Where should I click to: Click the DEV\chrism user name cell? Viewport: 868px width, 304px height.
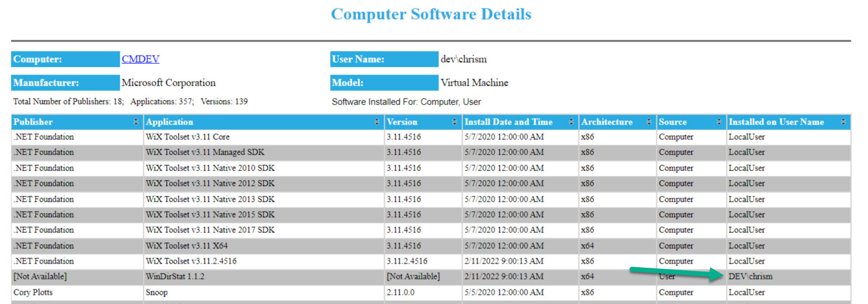pos(750,277)
